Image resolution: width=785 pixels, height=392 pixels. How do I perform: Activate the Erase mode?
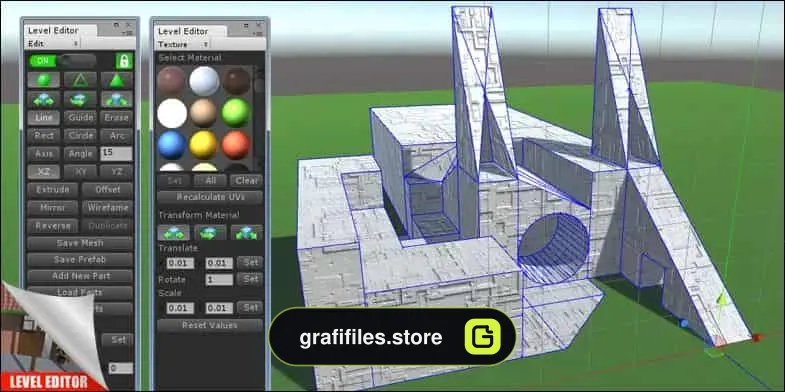pyautogui.click(x=117, y=118)
